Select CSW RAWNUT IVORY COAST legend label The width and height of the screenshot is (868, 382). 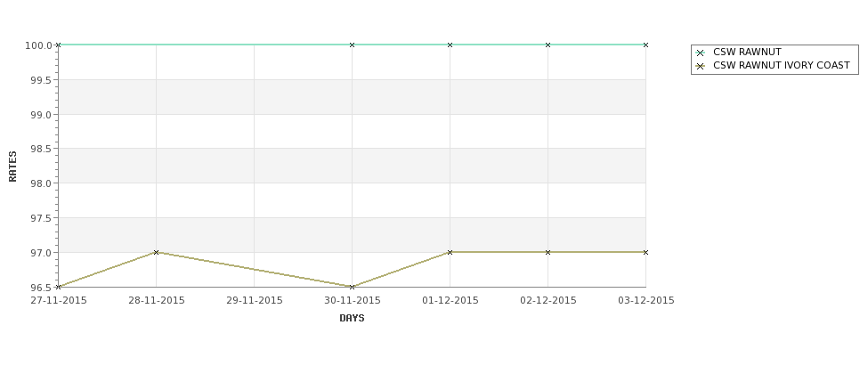click(781, 65)
